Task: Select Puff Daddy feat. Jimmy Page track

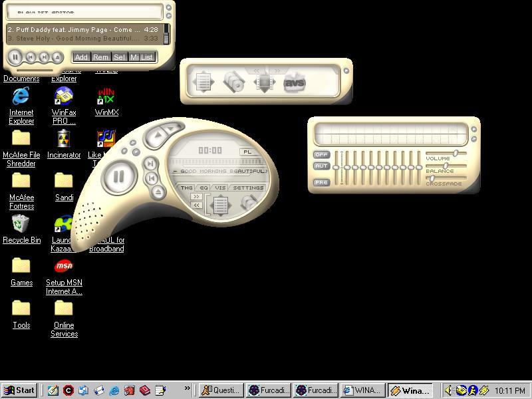Action: (x=83, y=30)
